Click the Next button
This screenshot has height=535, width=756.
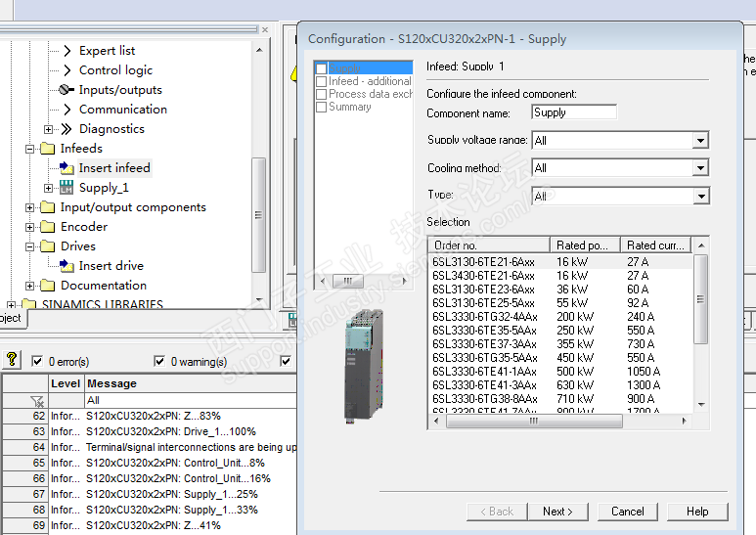[557, 512]
